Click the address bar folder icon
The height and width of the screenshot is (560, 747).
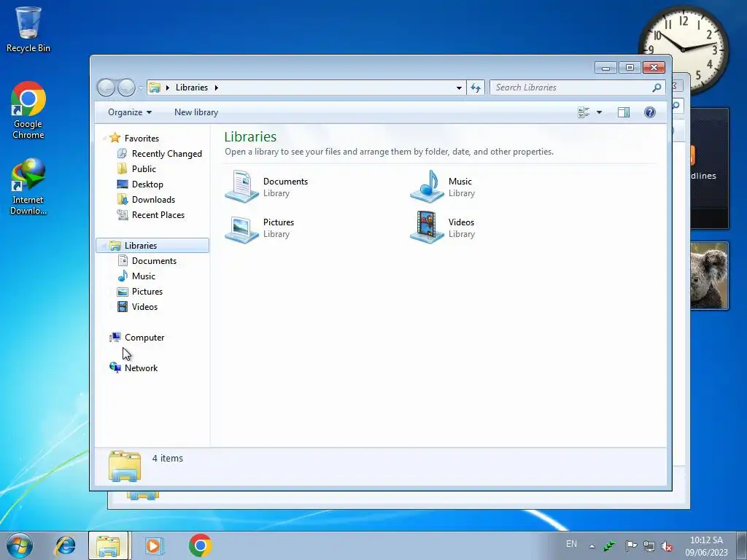point(155,87)
